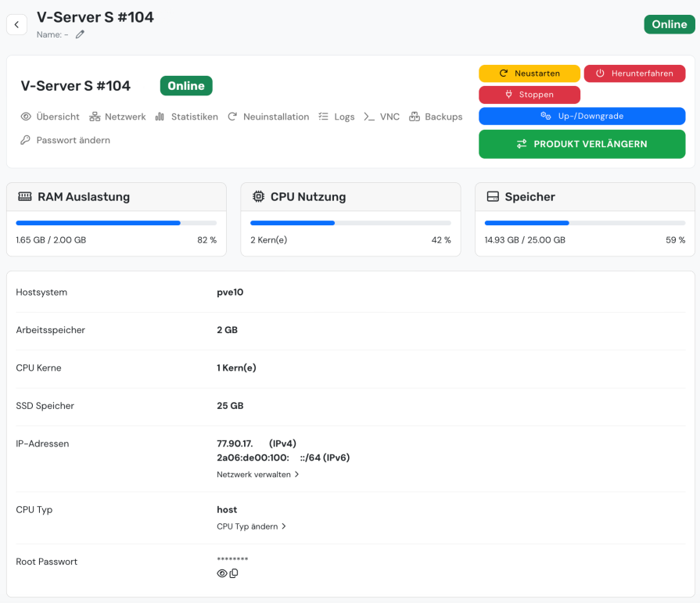Open Statistiken with bar chart icon

187,117
